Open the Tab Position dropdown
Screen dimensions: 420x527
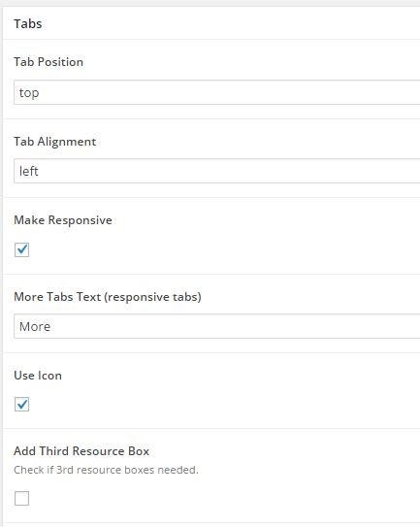pos(216,92)
